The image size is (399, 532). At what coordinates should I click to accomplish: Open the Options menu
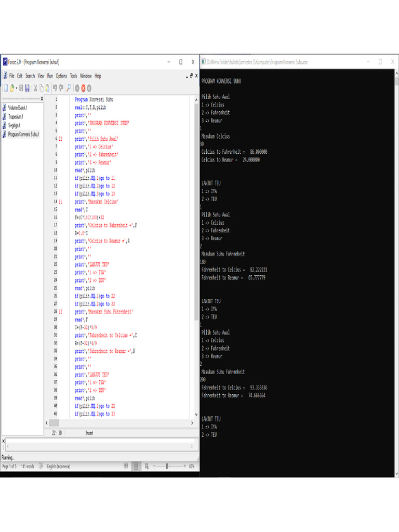point(61,76)
